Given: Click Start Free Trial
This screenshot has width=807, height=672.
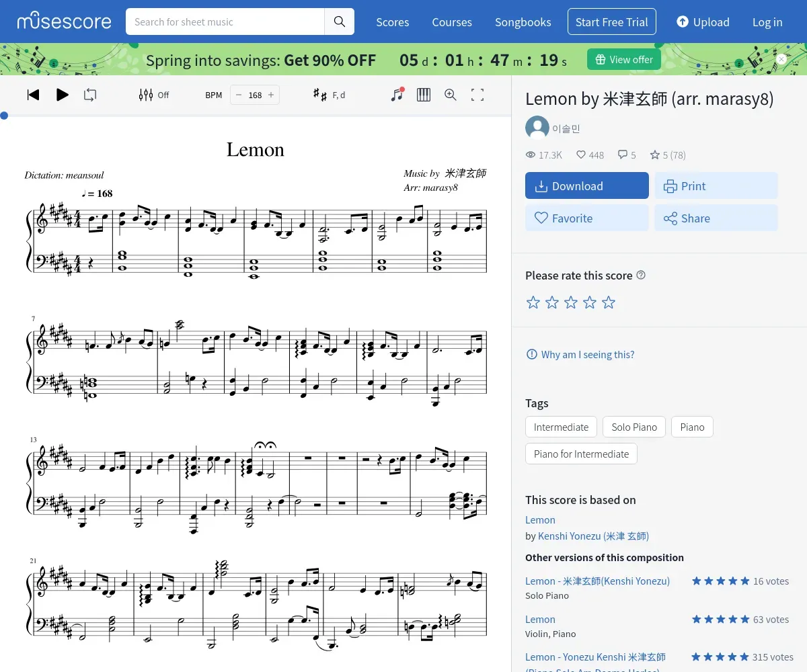Looking at the screenshot, I should pos(612,22).
